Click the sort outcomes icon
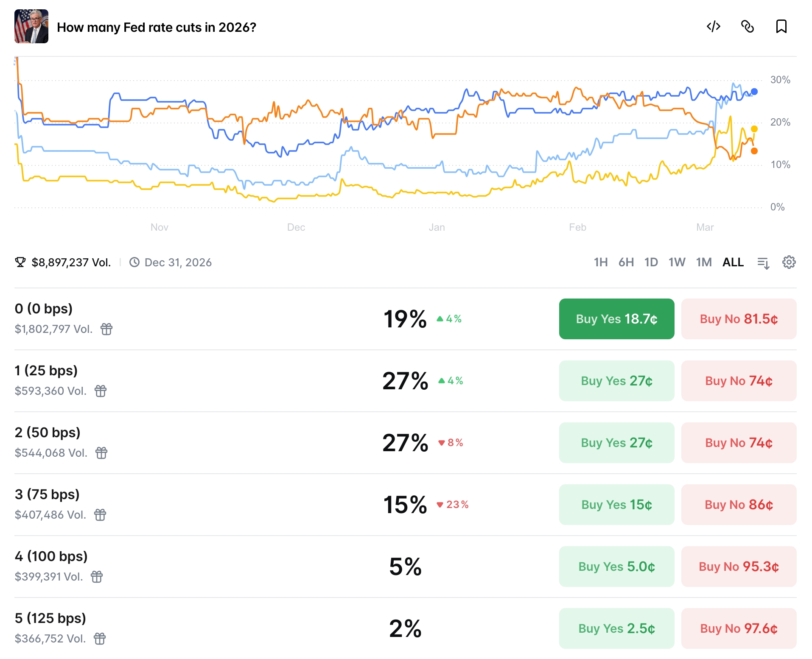This screenshot has width=812, height=659. [x=763, y=263]
